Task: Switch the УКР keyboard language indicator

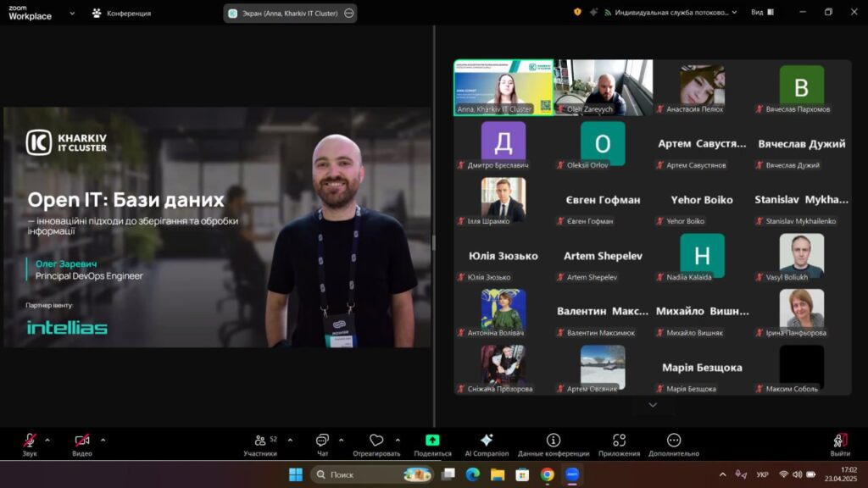Action: click(762, 474)
